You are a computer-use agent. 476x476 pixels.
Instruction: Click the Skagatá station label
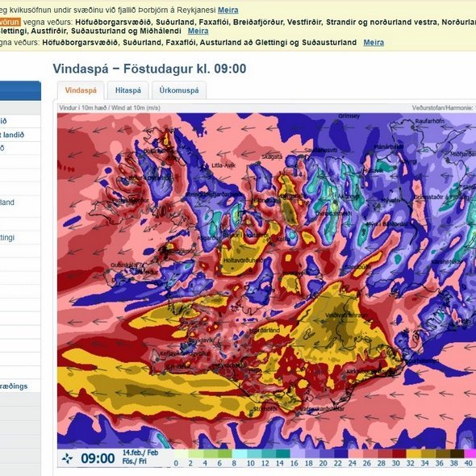(272, 157)
